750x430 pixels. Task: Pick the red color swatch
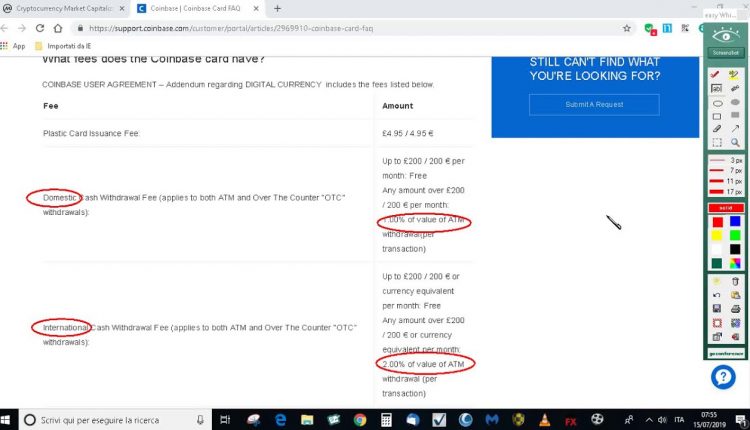pos(717,222)
